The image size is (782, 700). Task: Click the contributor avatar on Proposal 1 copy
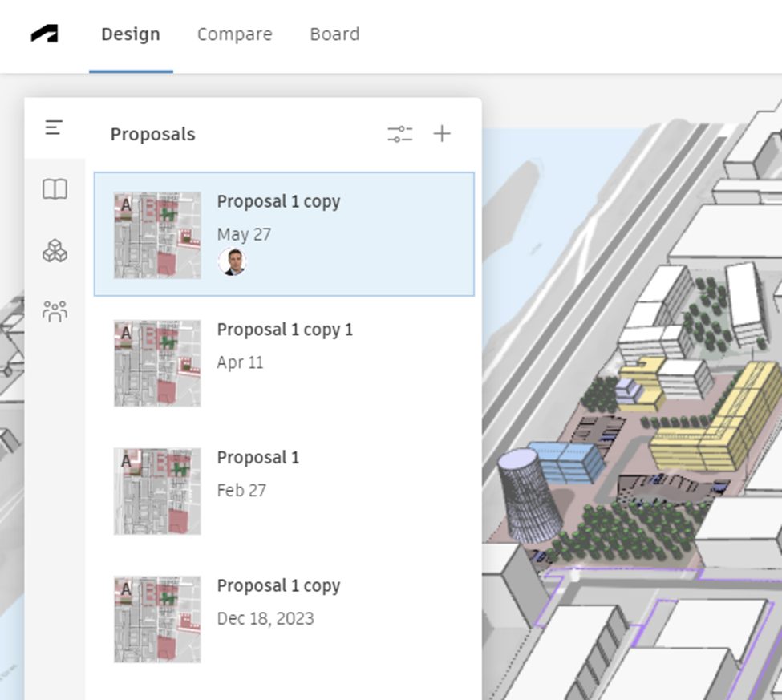(x=234, y=264)
